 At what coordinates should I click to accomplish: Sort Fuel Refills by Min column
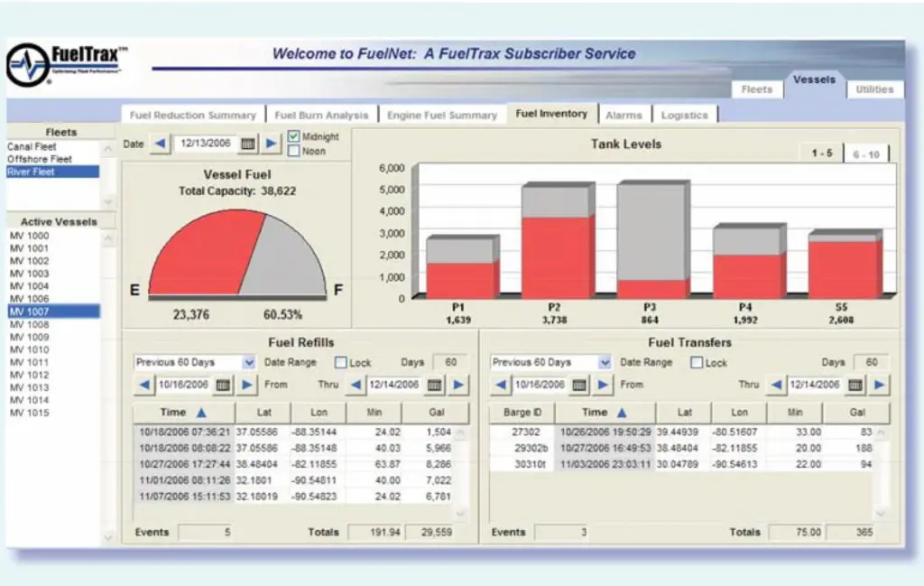[x=374, y=413]
